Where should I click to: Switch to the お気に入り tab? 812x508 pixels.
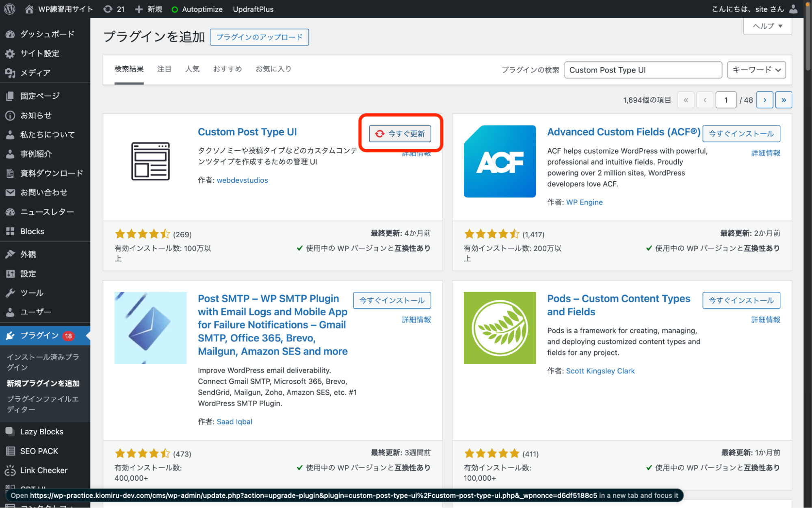[x=273, y=69]
